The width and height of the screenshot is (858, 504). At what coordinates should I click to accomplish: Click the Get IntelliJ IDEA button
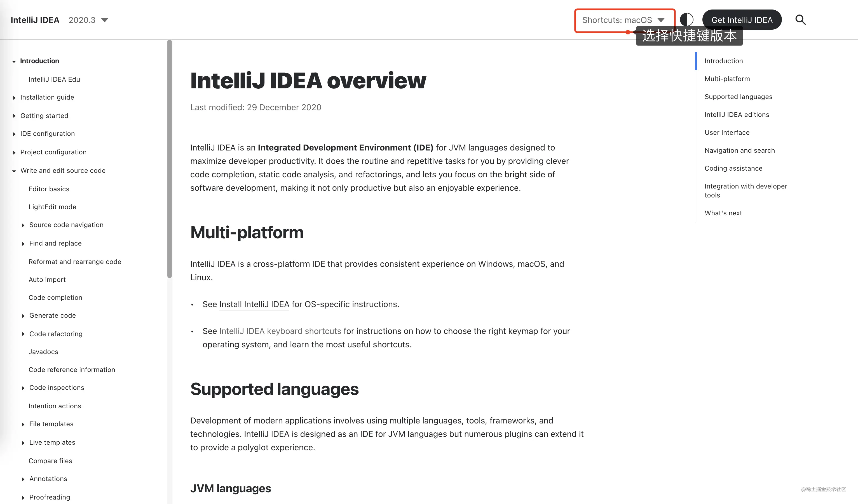tap(742, 20)
